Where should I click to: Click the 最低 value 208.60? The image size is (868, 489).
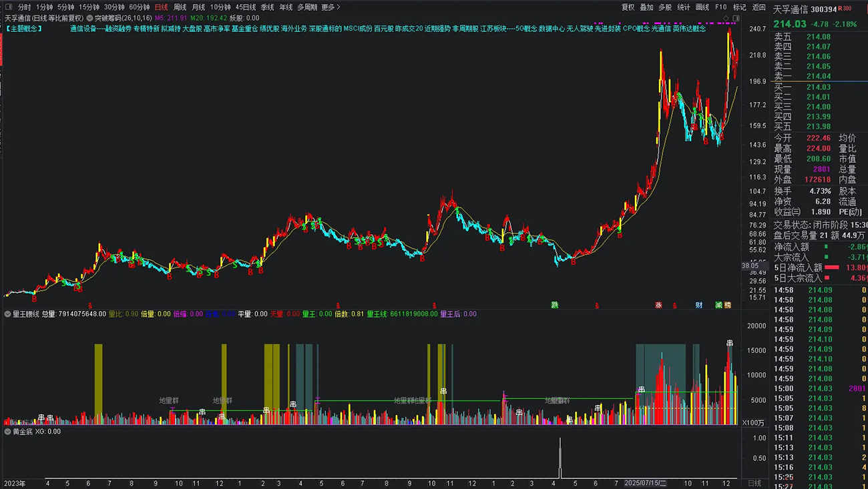coord(819,159)
